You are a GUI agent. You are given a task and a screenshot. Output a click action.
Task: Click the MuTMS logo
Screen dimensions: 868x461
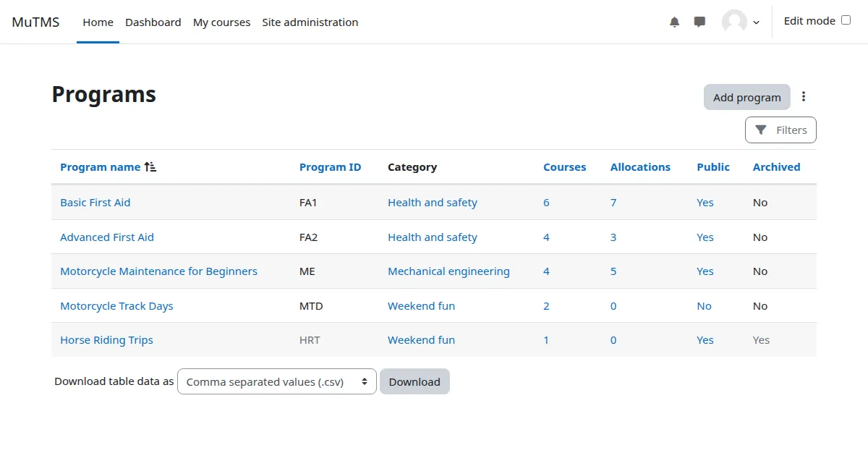point(35,22)
